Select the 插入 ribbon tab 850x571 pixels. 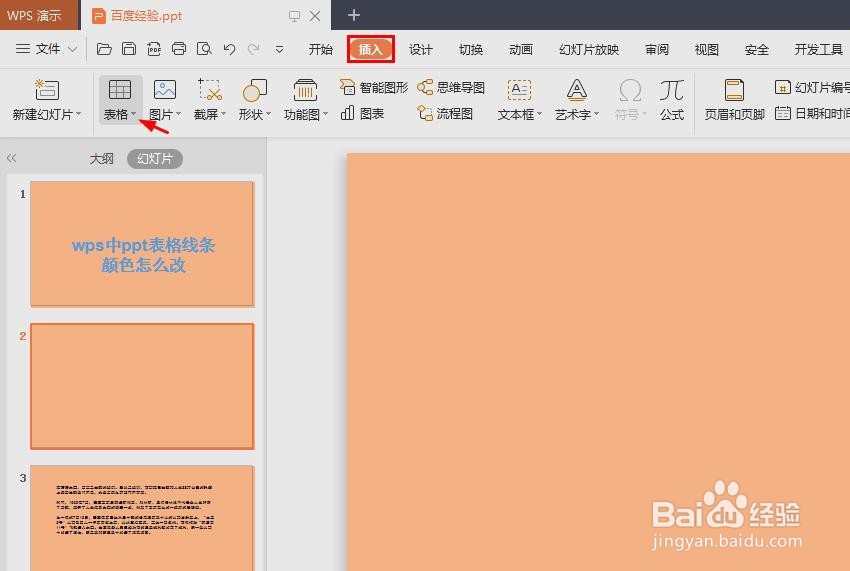tap(371, 49)
